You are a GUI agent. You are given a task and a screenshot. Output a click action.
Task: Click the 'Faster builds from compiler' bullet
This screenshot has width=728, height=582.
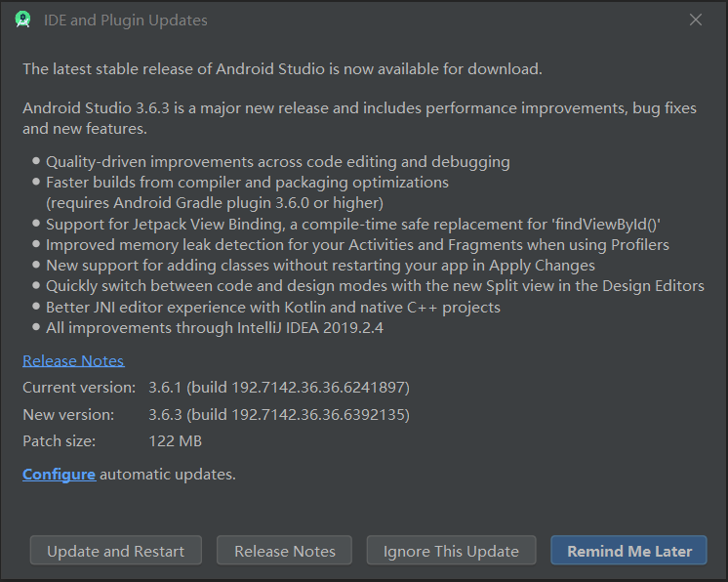[x=247, y=183]
